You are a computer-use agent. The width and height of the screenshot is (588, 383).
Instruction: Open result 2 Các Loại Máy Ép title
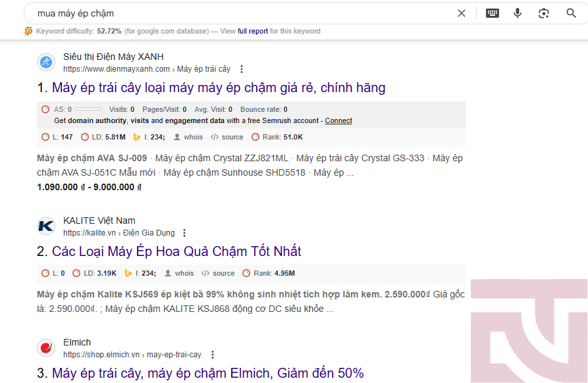pos(176,251)
